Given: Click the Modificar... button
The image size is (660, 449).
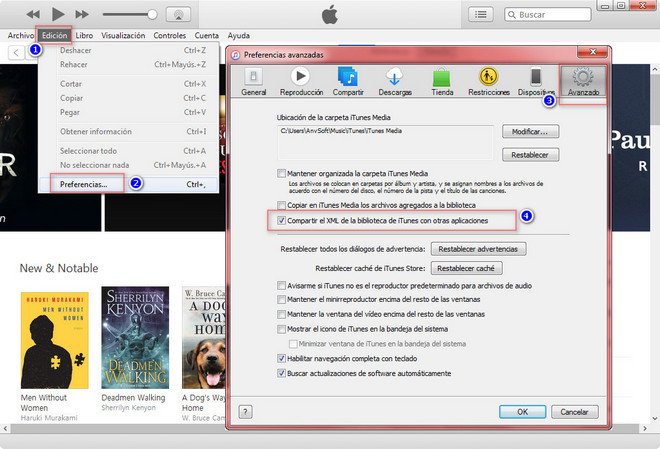Looking at the screenshot, I should pyautogui.click(x=530, y=131).
